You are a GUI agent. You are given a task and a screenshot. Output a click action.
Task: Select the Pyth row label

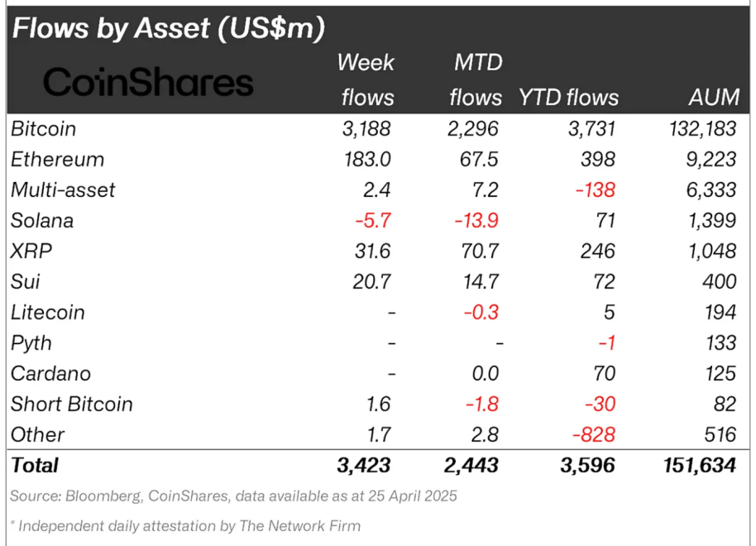click(x=31, y=343)
